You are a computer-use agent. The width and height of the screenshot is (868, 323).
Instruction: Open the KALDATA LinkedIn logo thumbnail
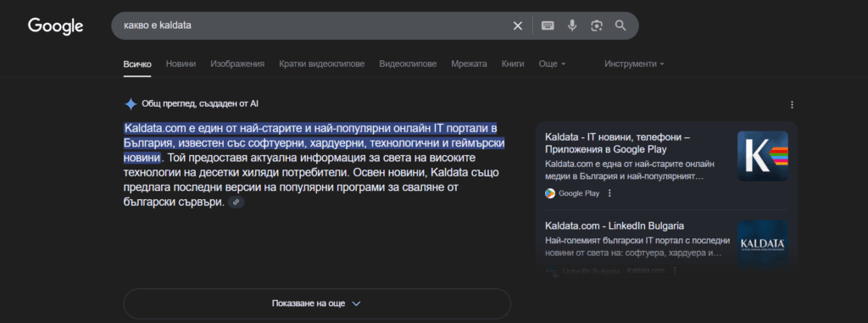click(x=762, y=245)
